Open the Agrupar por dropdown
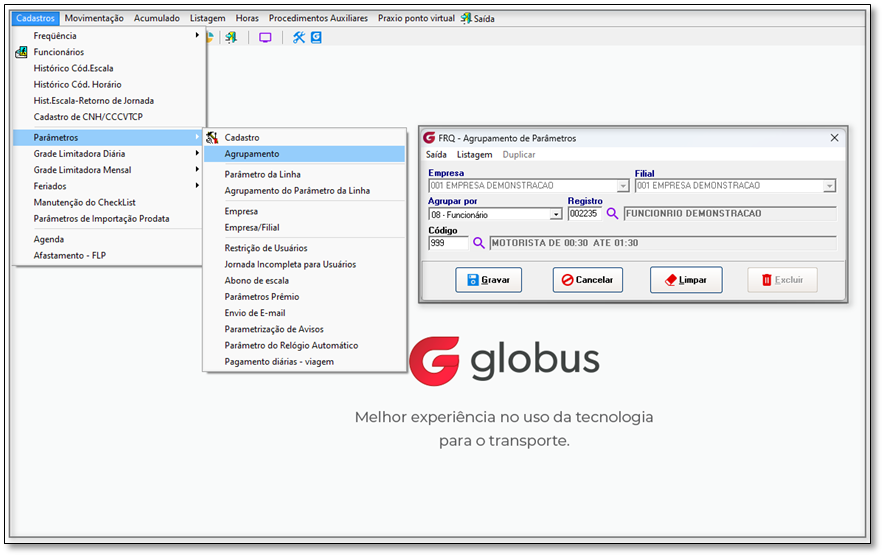Viewport: 884px width, 557px height. [x=556, y=215]
